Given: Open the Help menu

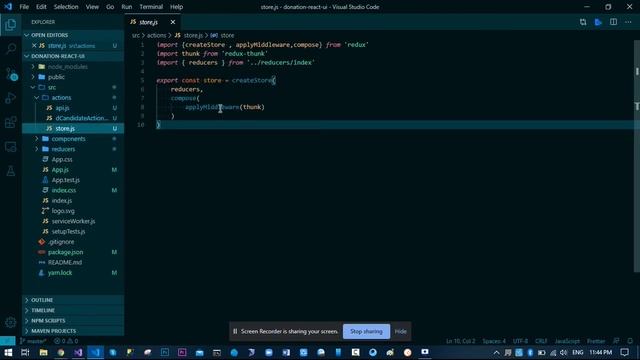Looking at the screenshot, I should (x=176, y=7).
